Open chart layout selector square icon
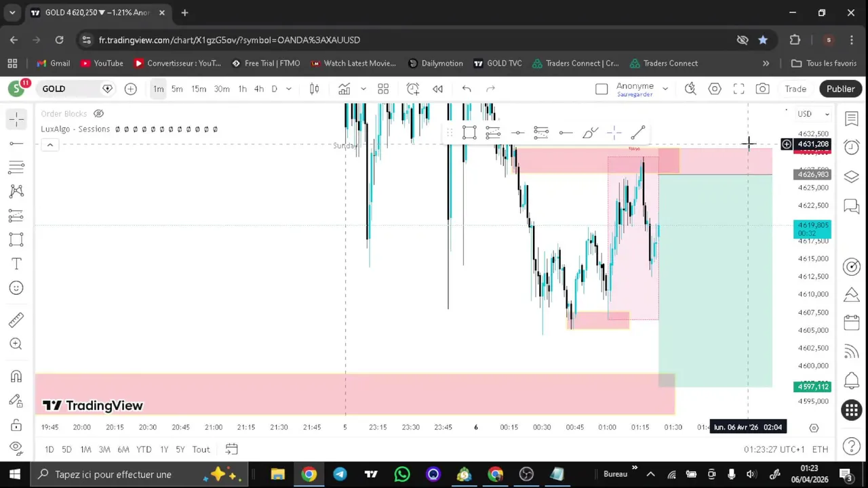 click(601, 89)
